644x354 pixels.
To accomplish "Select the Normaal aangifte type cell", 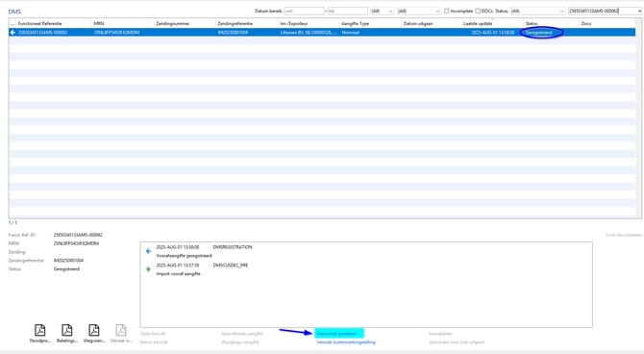I will coord(350,32).
